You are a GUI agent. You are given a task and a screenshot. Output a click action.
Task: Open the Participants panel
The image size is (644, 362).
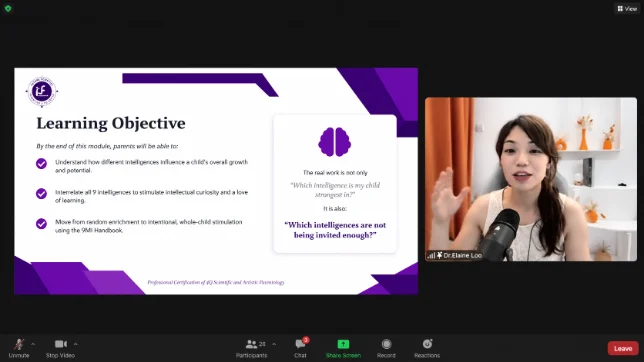(251, 348)
